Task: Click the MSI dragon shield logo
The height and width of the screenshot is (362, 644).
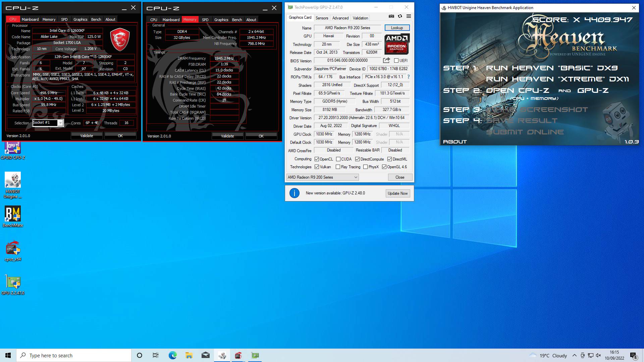Action: pyautogui.click(x=120, y=40)
